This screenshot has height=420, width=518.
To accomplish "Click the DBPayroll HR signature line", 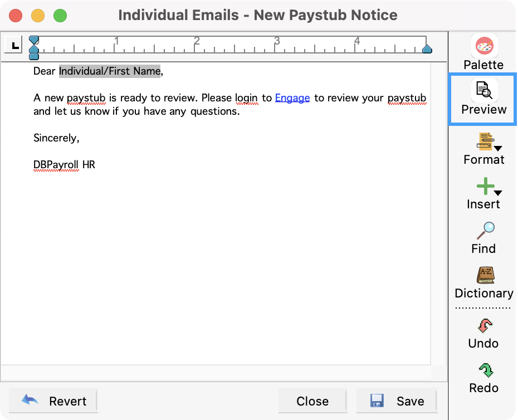I will point(64,165).
